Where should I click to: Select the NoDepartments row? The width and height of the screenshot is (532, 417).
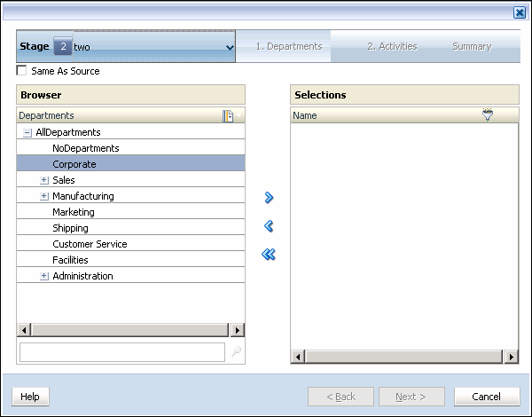coord(130,148)
